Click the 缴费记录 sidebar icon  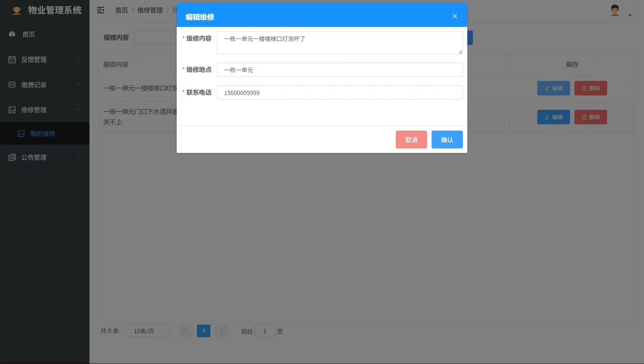tap(12, 85)
